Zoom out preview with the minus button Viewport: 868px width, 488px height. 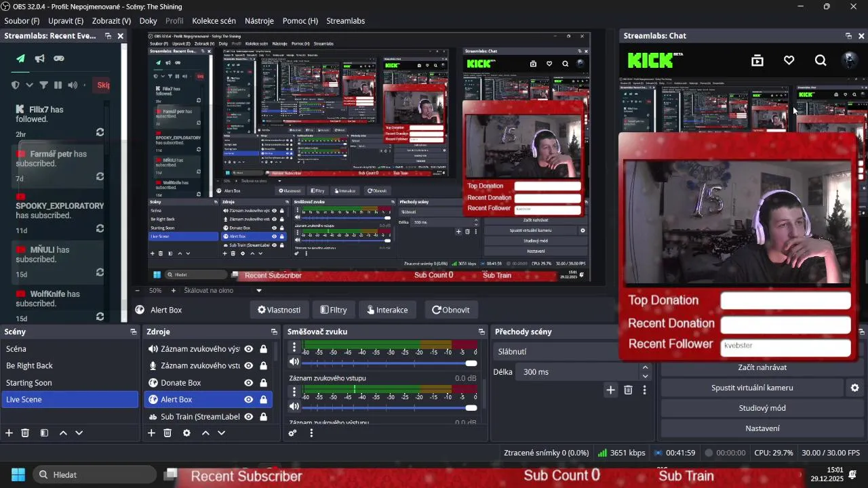click(136, 290)
